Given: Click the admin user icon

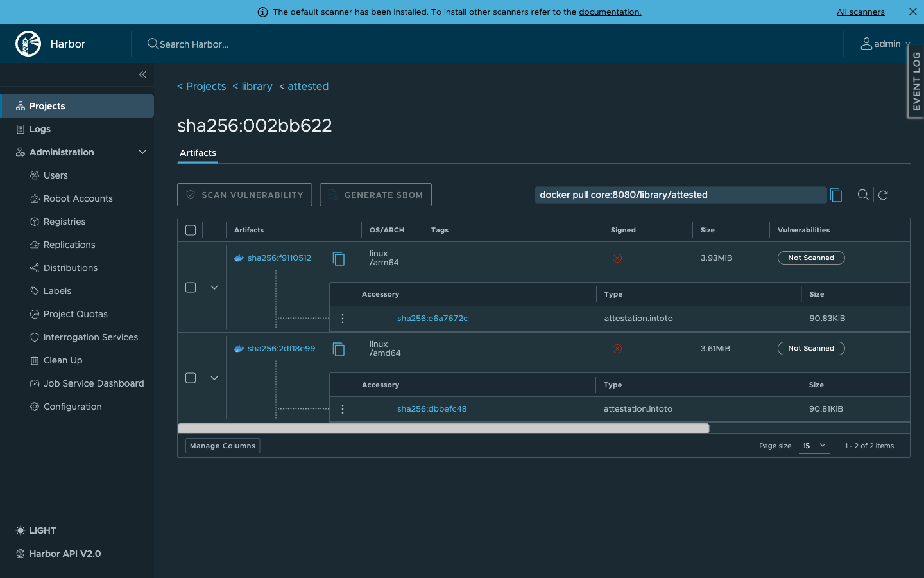Looking at the screenshot, I should click(x=866, y=44).
